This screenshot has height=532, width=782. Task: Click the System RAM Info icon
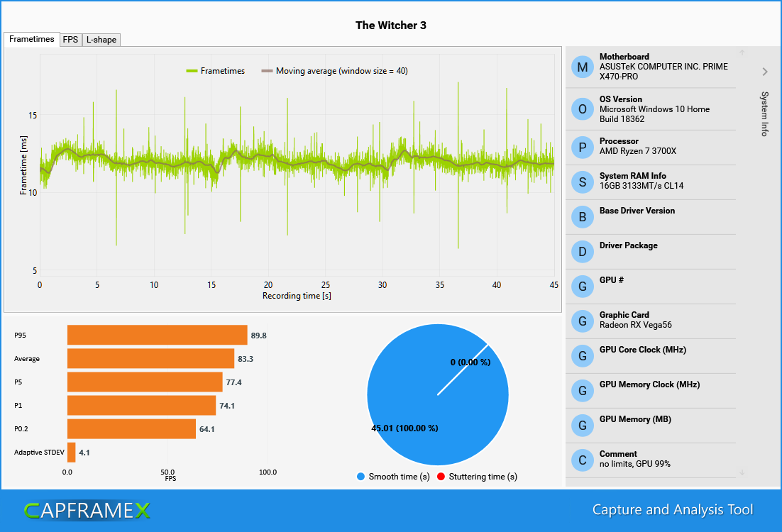582,182
